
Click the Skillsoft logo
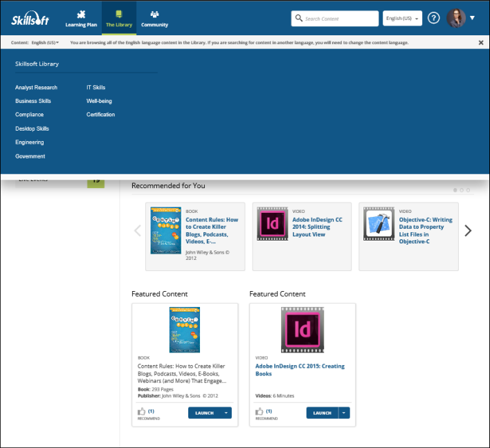30,18
